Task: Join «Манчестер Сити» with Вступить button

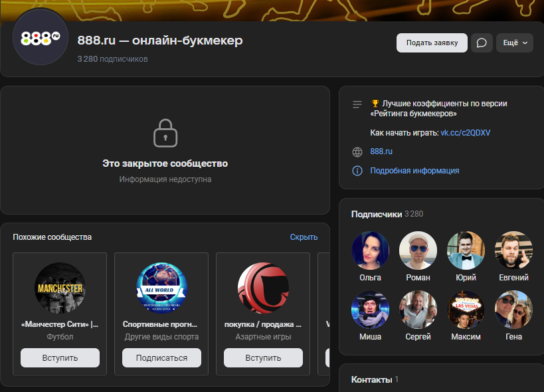Action: pyautogui.click(x=60, y=358)
